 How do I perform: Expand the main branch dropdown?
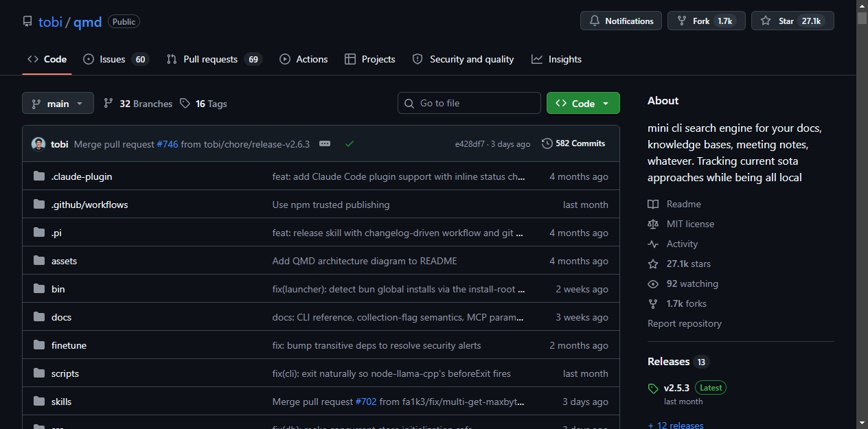[x=58, y=103]
